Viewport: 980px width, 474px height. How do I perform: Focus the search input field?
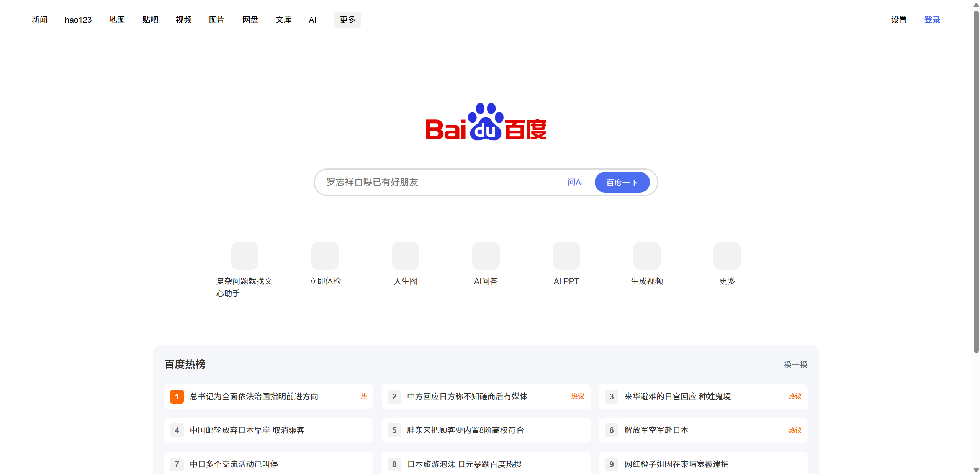click(x=440, y=182)
